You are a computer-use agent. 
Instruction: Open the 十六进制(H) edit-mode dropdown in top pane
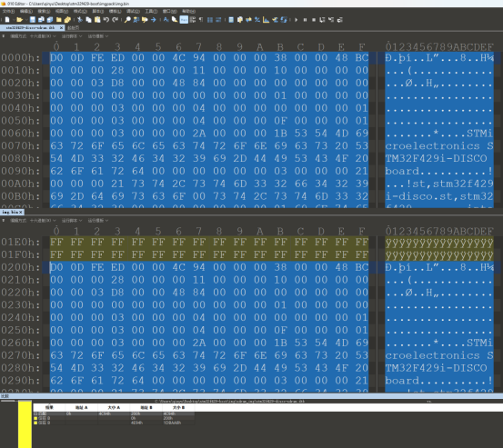click(x=43, y=36)
